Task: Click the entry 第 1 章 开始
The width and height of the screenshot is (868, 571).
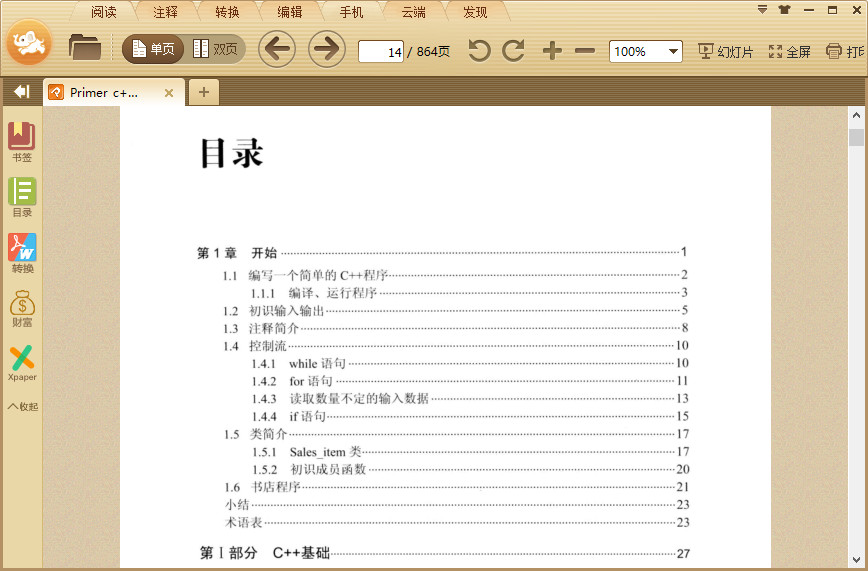Action: [441, 253]
